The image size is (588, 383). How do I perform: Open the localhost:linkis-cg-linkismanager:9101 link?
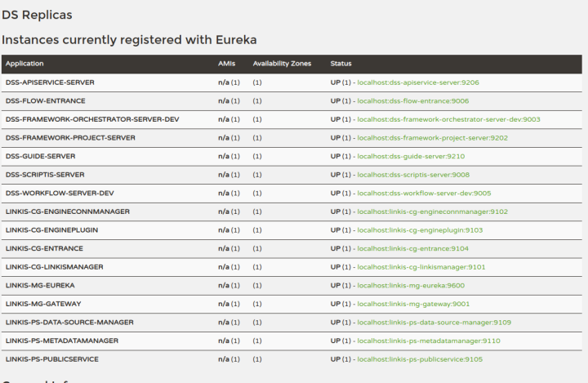(x=421, y=267)
